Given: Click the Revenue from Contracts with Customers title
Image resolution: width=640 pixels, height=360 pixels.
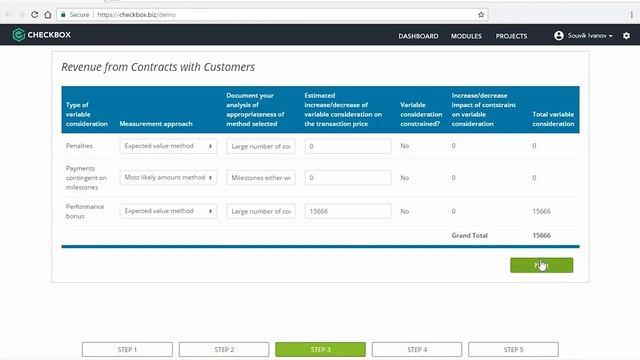Looking at the screenshot, I should [x=158, y=67].
